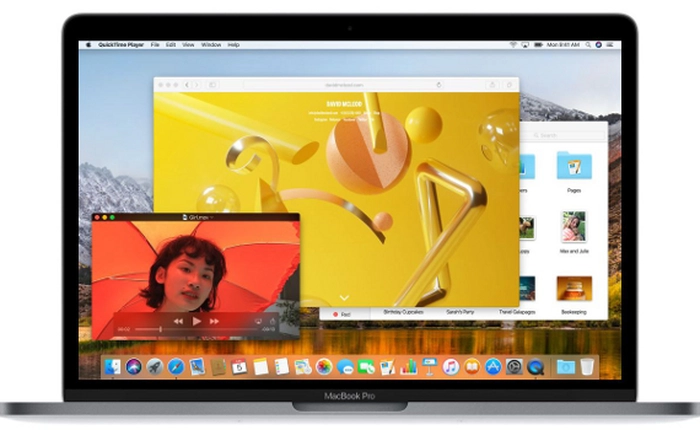Open QuickTime Player icon in dock
700x430 pixels.
(x=535, y=367)
